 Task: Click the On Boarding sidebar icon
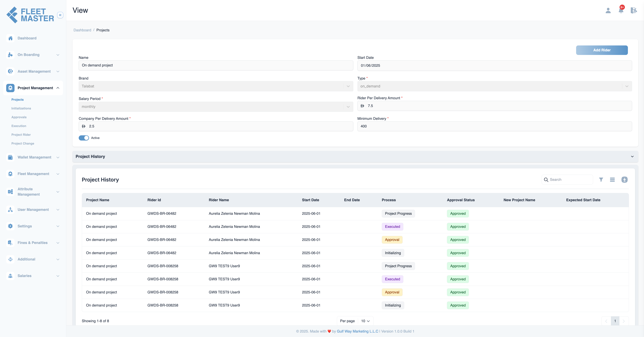click(10, 55)
